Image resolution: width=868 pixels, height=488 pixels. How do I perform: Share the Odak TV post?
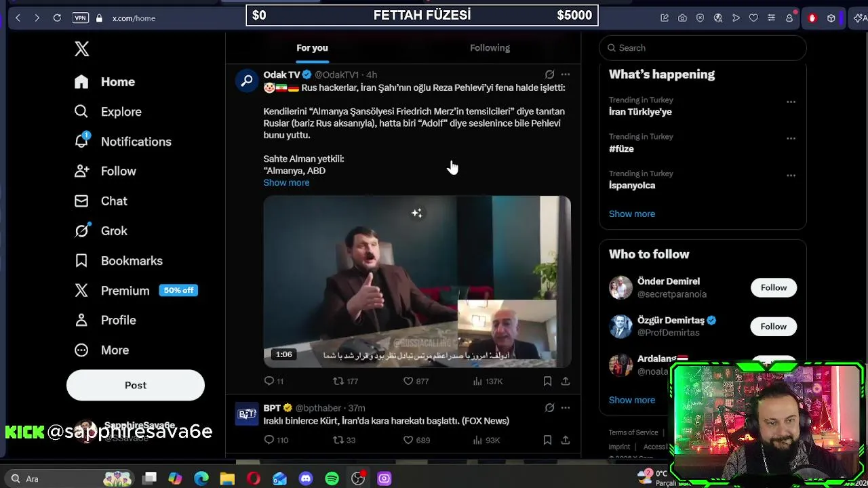point(566,382)
